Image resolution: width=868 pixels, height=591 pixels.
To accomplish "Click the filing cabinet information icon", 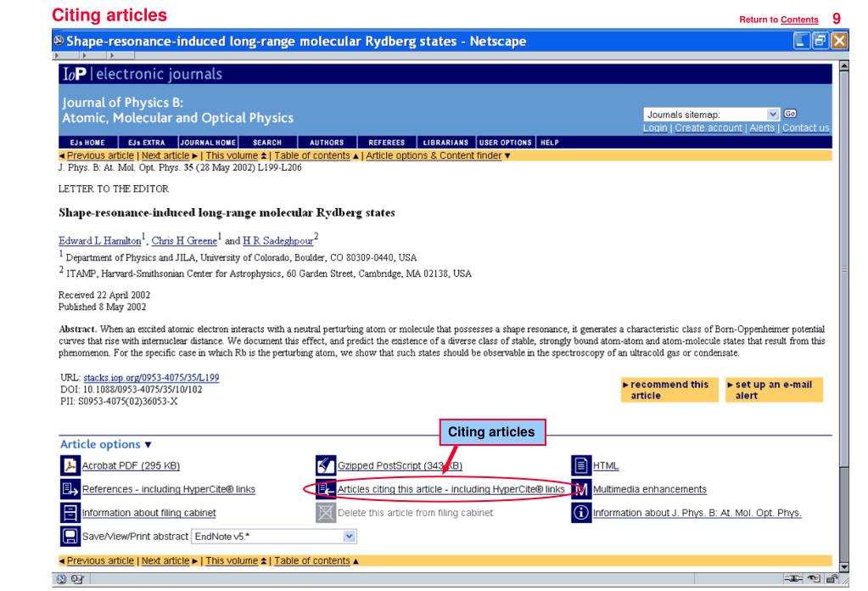I will click(x=70, y=512).
